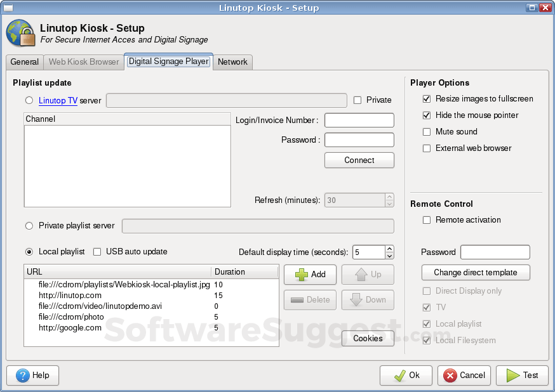Move the selected URL up in the playlist

(368, 274)
